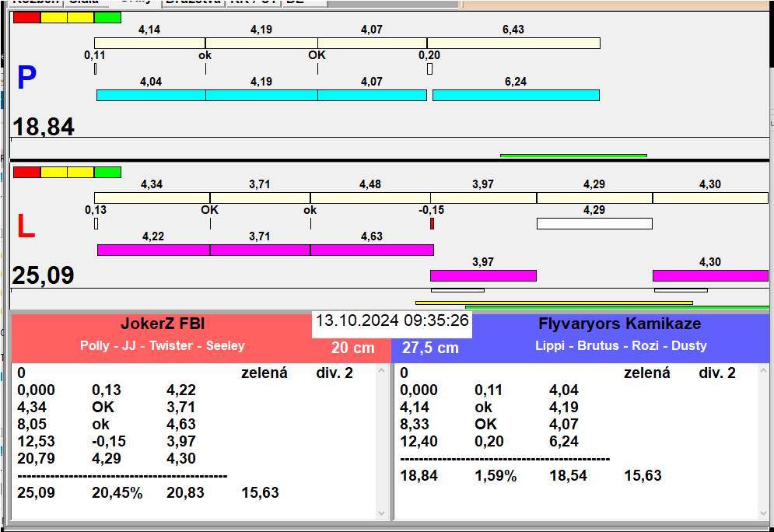
Task: Click the 13.10.2024 09:35:26 timestamp box
Action: 392,320
